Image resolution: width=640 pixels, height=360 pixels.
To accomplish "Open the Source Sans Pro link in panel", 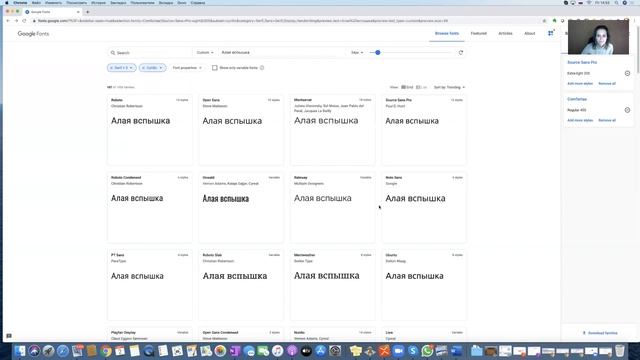I will [582, 62].
